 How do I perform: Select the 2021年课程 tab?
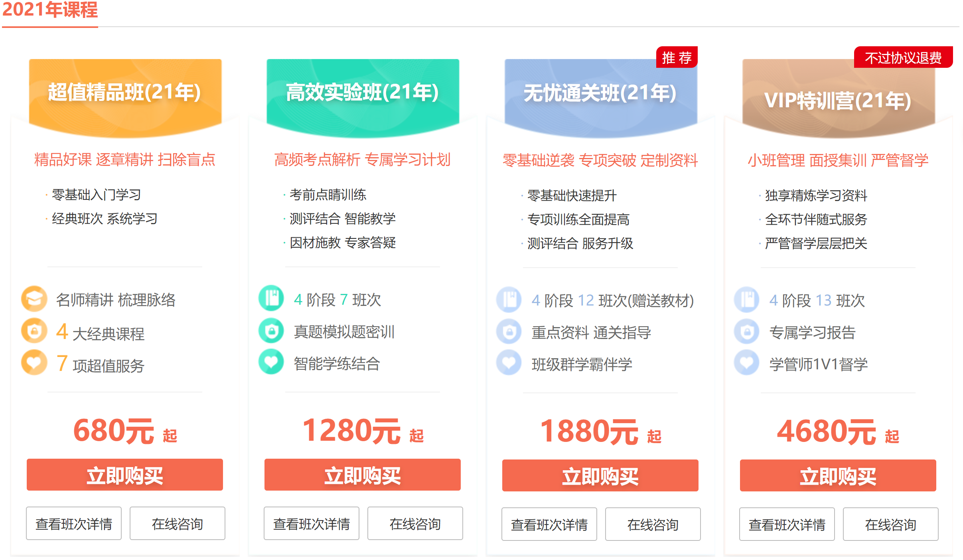pyautogui.click(x=50, y=10)
